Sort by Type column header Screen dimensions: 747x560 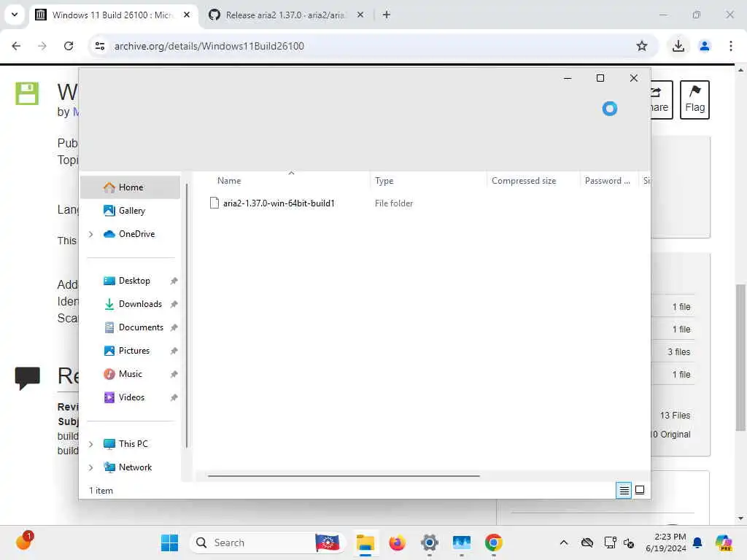(384, 181)
